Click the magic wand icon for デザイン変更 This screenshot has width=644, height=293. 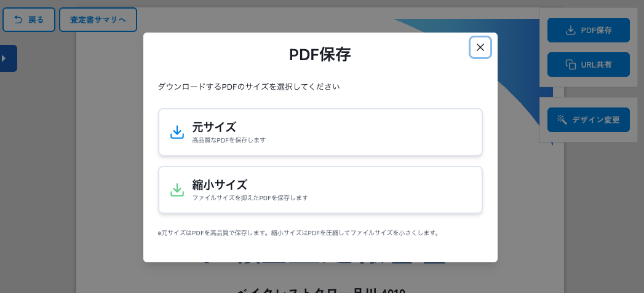[x=562, y=120]
